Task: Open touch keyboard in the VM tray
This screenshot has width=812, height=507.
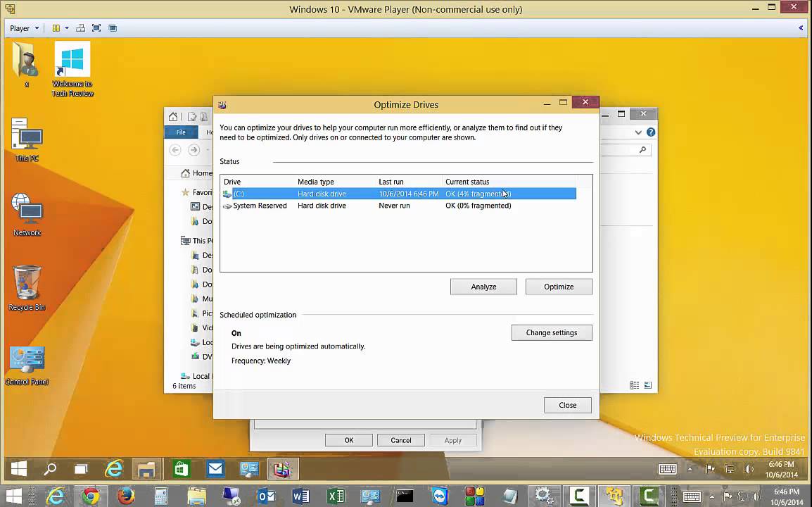Action: pos(667,469)
